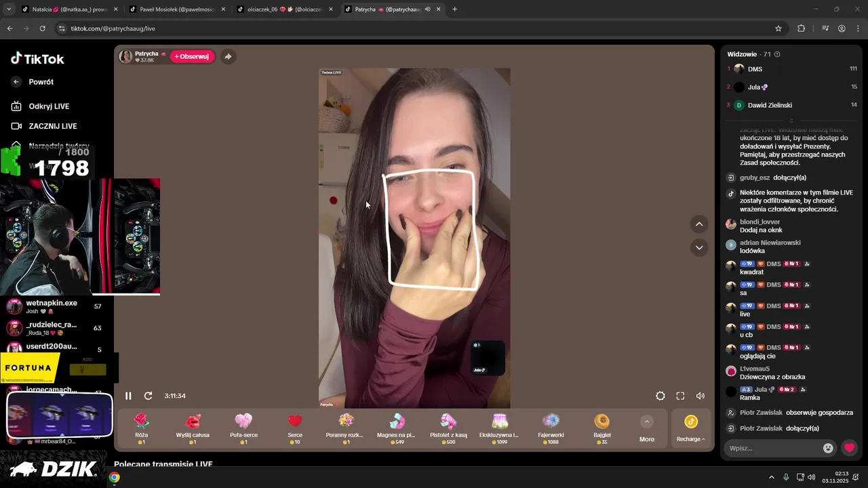Mute the Patrycha tab audio icon
This screenshot has height=488, width=868.
(427, 9)
